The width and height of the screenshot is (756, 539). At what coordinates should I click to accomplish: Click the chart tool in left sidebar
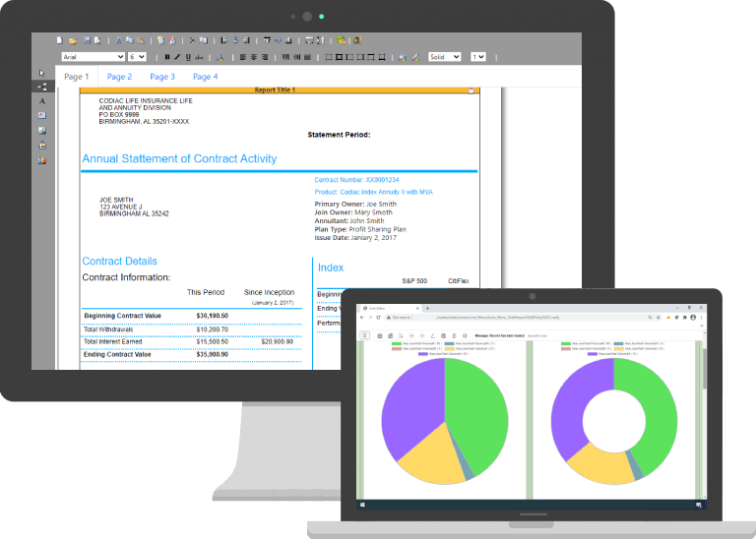(x=42, y=159)
